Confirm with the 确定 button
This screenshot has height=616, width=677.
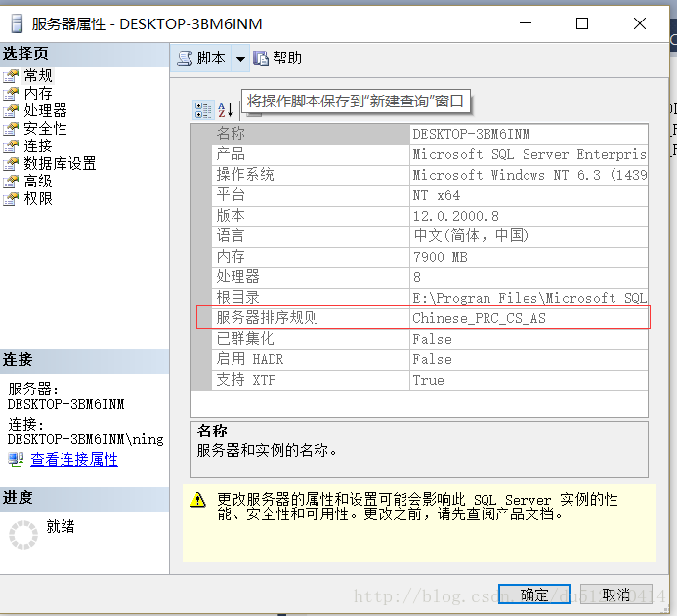click(534, 595)
